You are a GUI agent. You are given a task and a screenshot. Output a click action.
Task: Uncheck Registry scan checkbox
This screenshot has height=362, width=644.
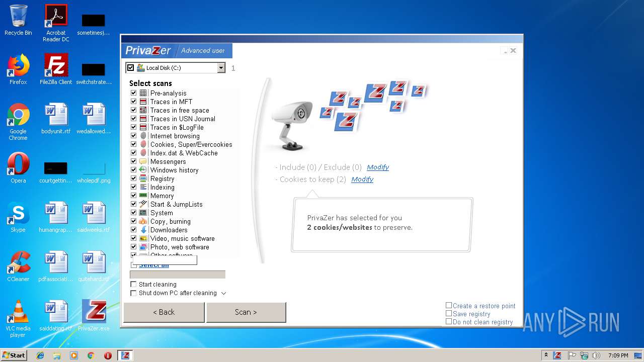tap(134, 178)
